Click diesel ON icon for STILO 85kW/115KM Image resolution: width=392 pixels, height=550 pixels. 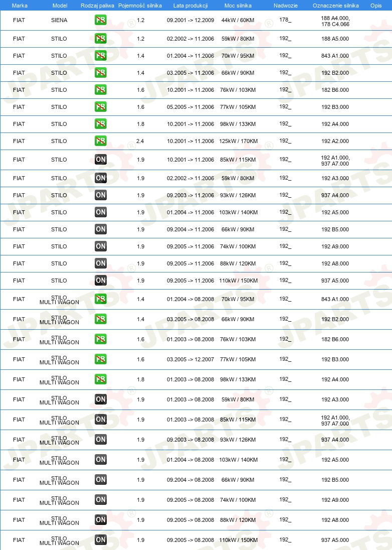[101, 160]
